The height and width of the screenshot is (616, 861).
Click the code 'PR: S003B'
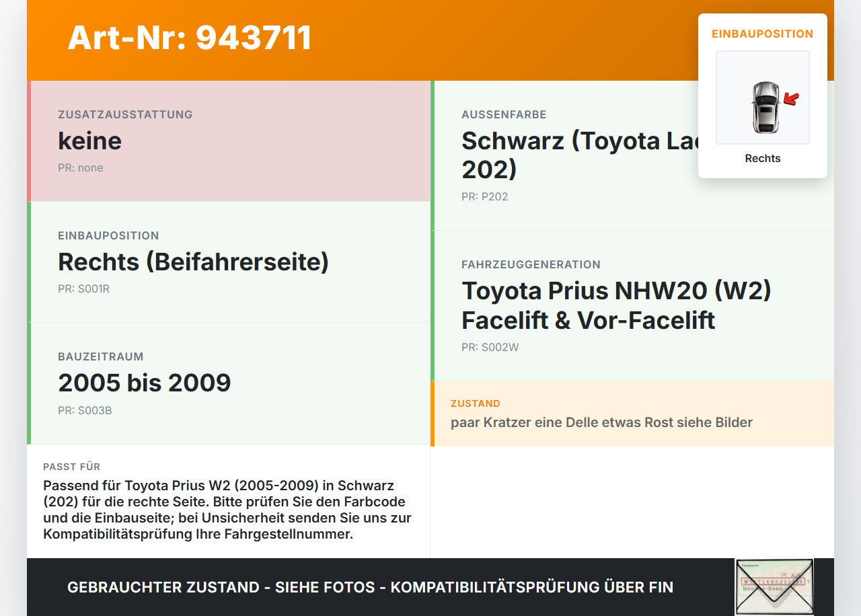pyautogui.click(x=85, y=410)
